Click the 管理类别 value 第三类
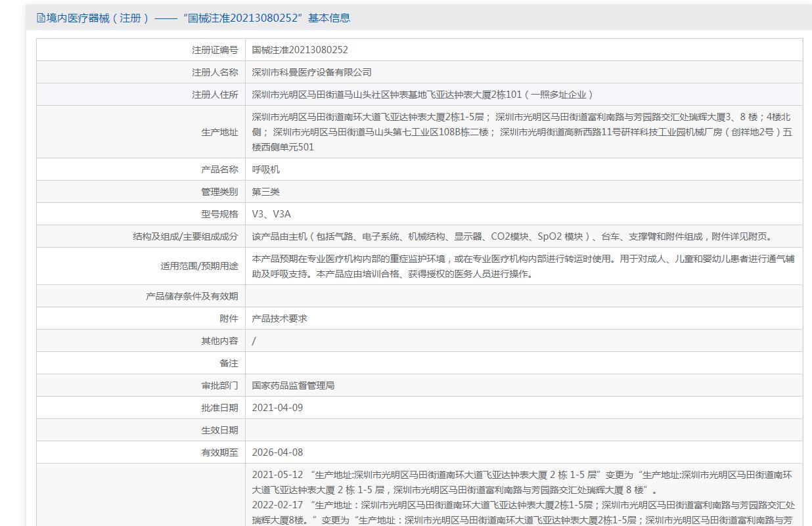This screenshot has height=526, width=812. tap(265, 192)
